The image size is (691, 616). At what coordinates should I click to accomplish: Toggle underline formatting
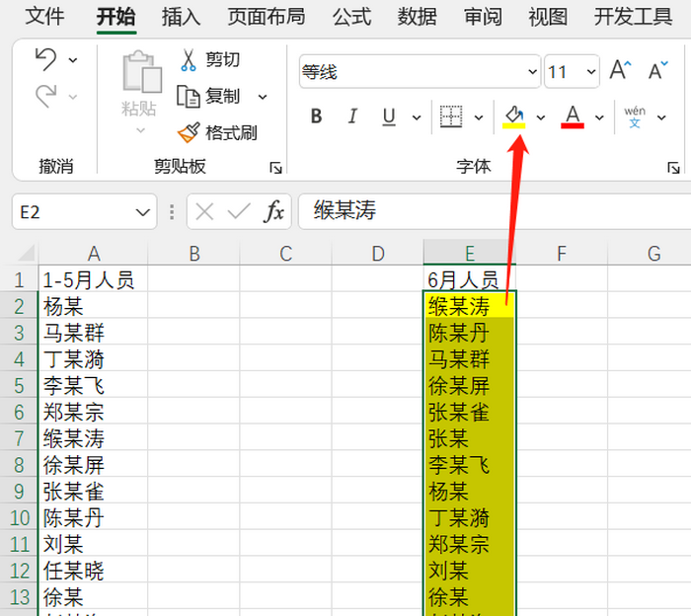coord(389,116)
